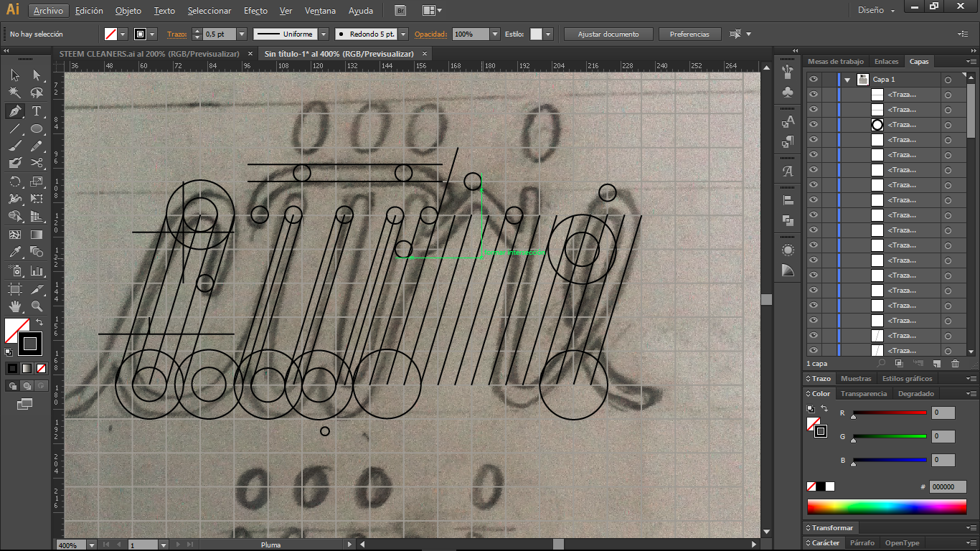Open the Efecto menu
The image size is (980, 551).
(x=255, y=11)
